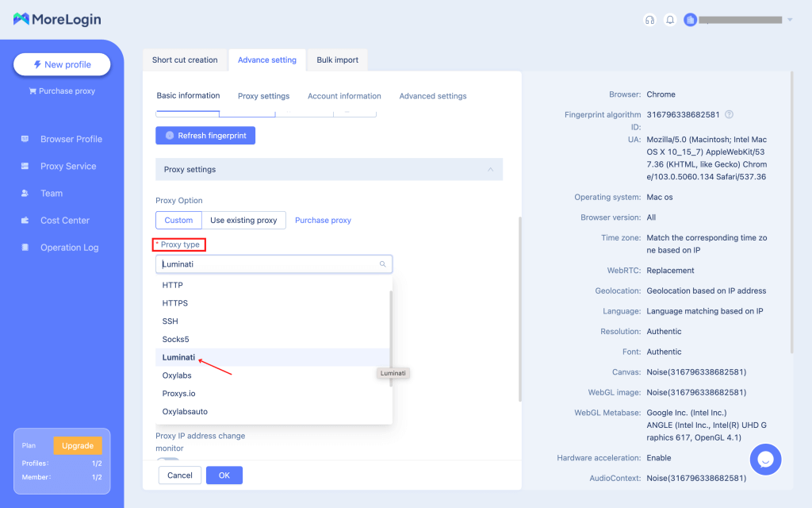Switch to Bulk import tab
The image size is (812, 508).
pyautogui.click(x=338, y=60)
